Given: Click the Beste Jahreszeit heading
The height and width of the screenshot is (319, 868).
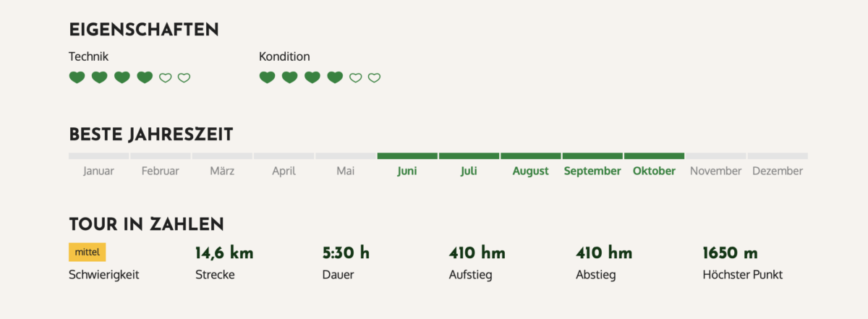Looking at the screenshot, I should tap(151, 135).
